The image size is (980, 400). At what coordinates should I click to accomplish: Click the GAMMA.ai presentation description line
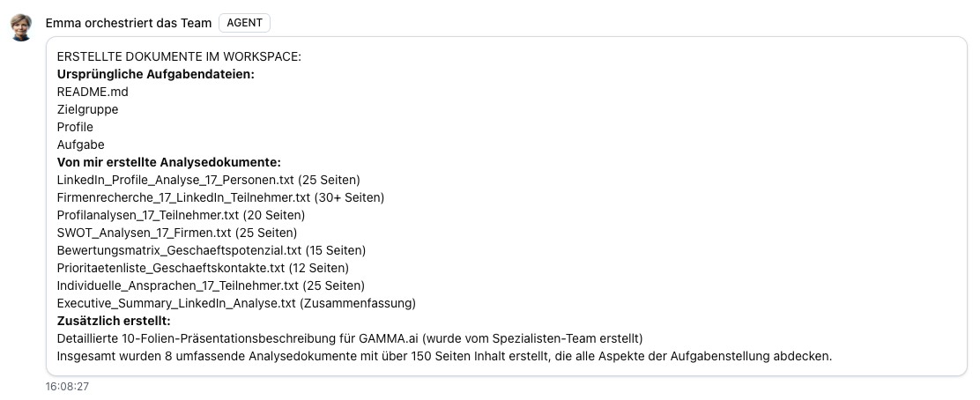[x=350, y=338]
